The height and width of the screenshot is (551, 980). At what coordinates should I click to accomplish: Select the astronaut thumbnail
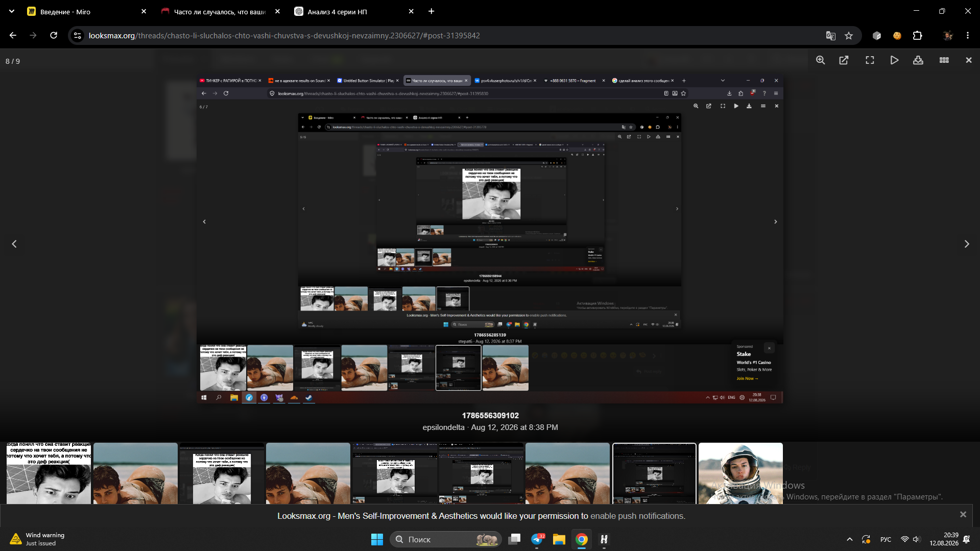[740, 473]
